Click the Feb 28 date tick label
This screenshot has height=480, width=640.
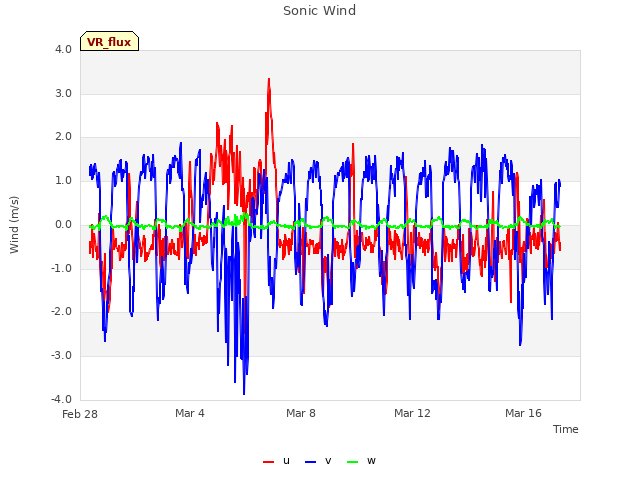(80, 414)
